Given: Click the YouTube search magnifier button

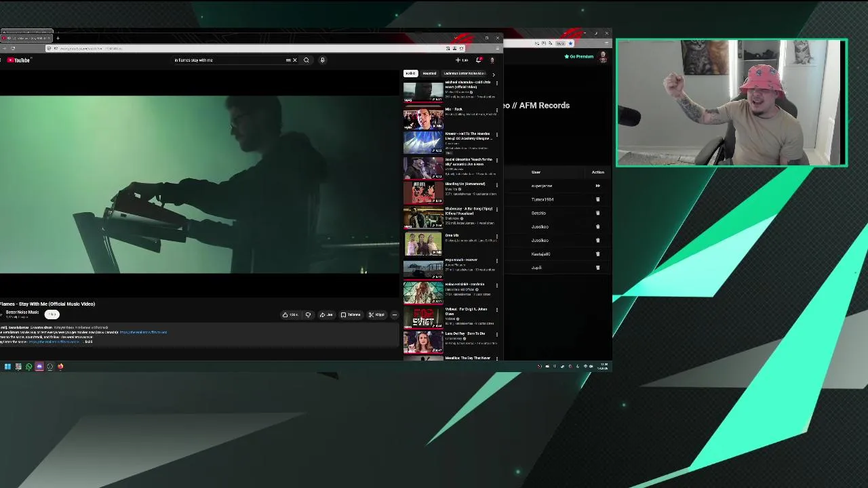Looking at the screenshot, I should (x=306, y=60).
